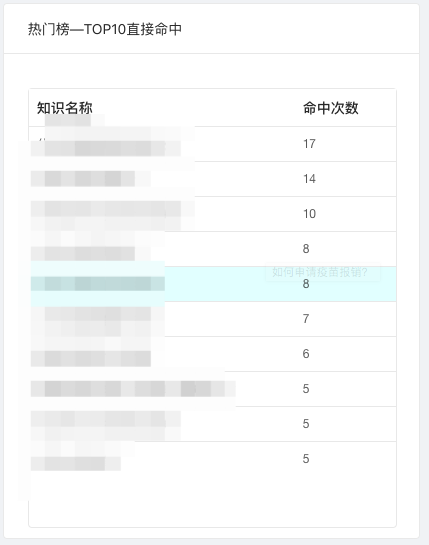This screenshot has height=545, width=429.
Task: Open the knowledge name in the last row
Action: pyautogui.click(x=76, y=463)
